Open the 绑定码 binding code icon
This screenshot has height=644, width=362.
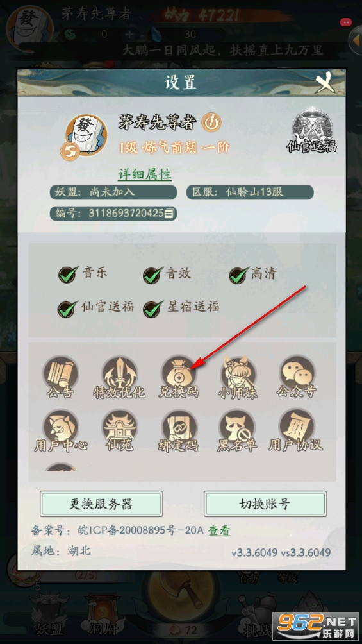point(179,431)
